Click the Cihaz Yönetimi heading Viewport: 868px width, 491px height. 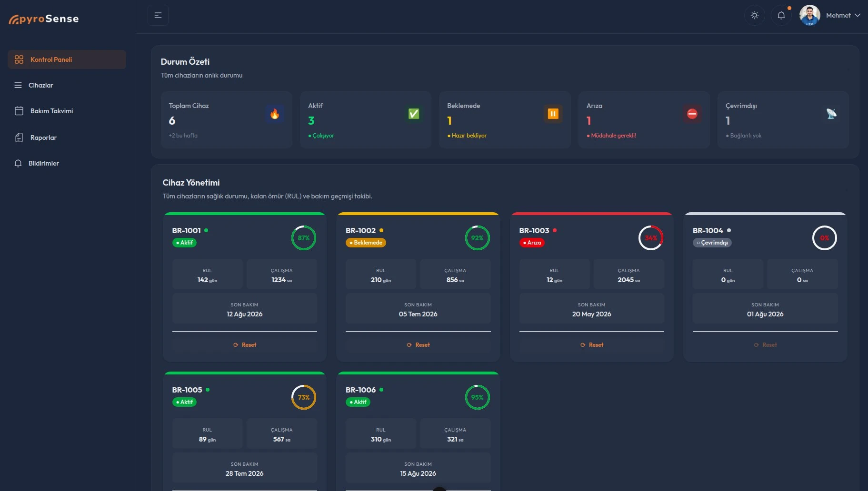(191, 183)
